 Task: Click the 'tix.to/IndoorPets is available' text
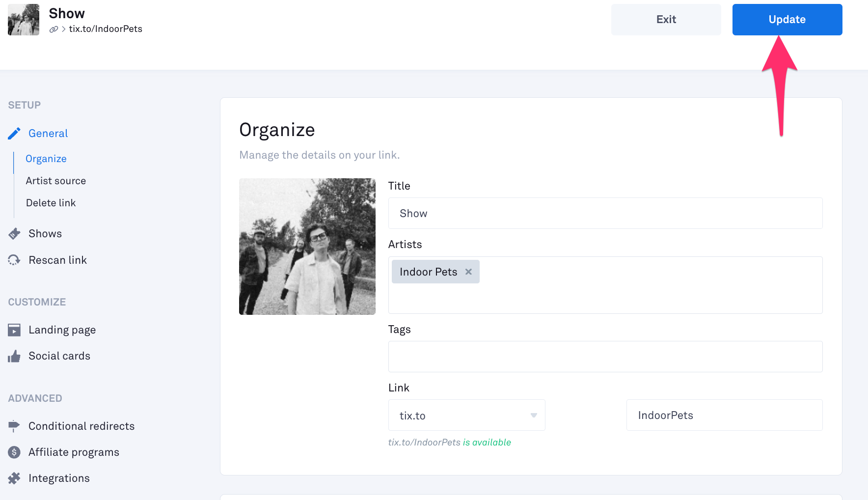coord(450,443)
